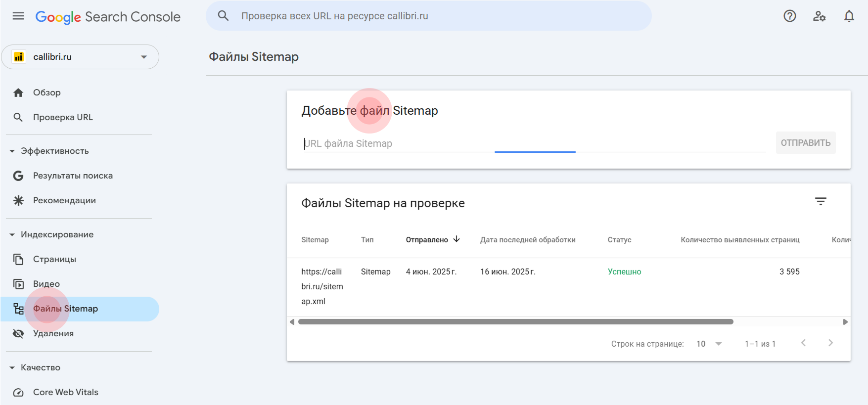
Task: Open user settings management icon
Action: tap(819, 16)
